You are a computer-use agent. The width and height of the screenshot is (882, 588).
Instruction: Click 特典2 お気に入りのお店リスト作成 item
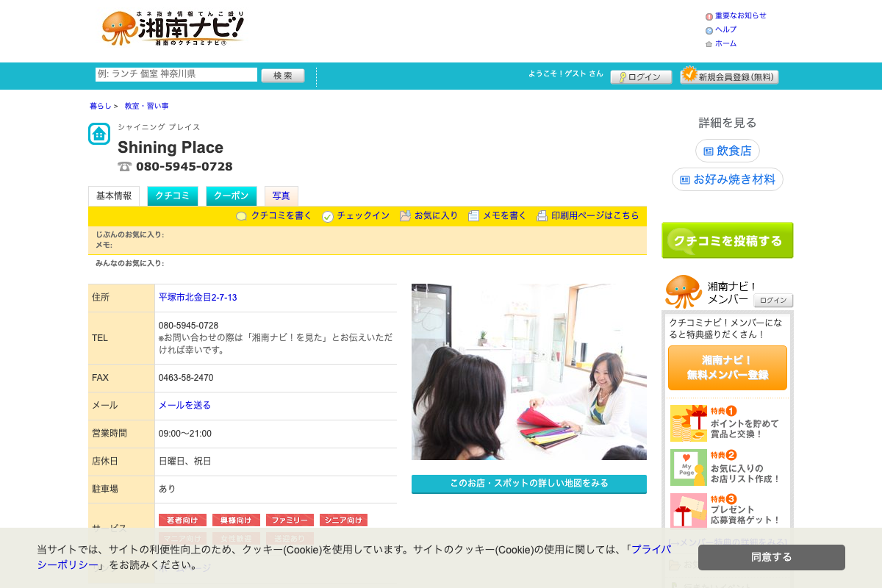tap(728, 467)
